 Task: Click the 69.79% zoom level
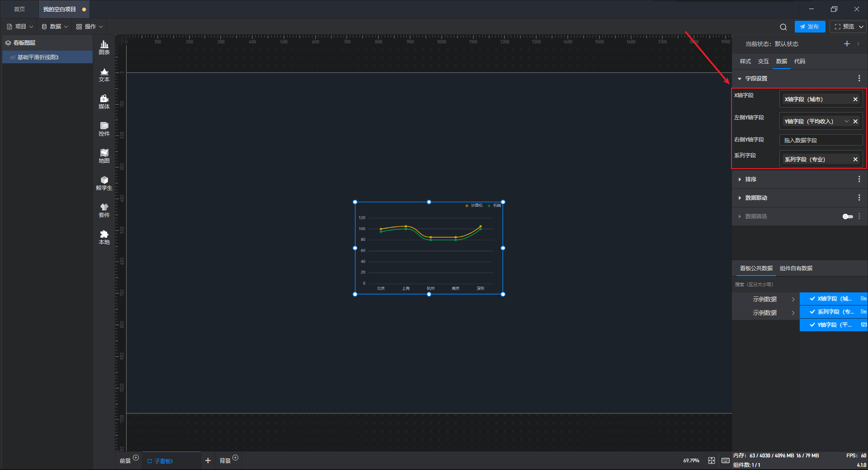coord(691,461)
